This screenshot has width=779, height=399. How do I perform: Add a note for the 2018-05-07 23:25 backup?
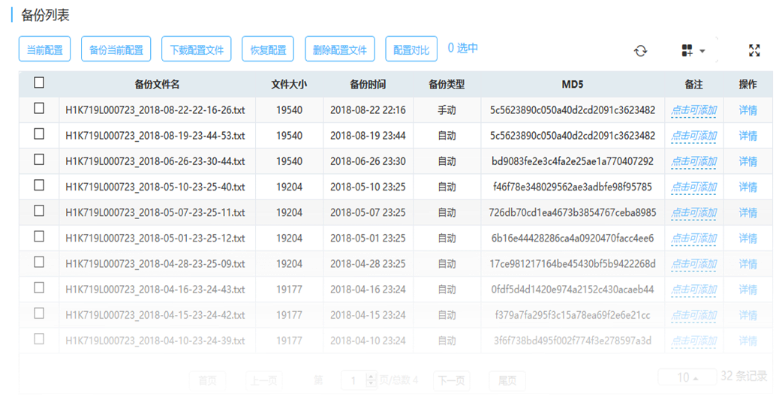[694, 213]
